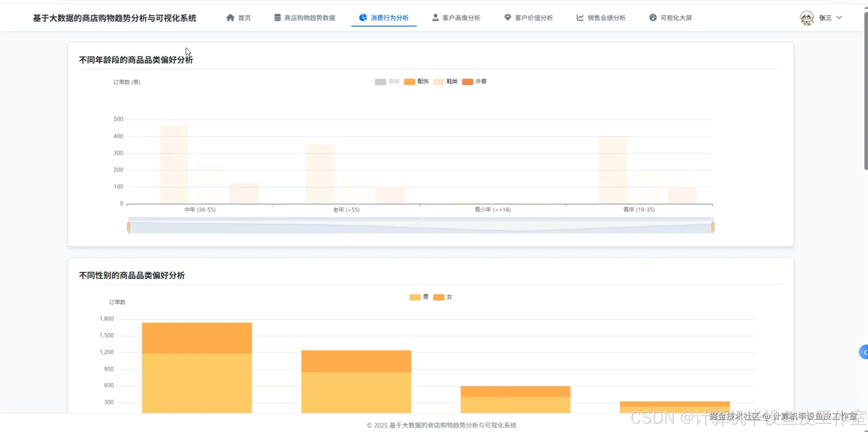868x432 pixels.
Task: Expand the 张三 user dropdown arrow
Action: (839, 18)
